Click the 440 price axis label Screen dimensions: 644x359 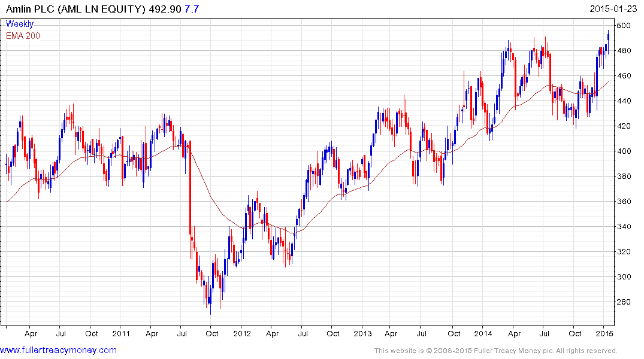624,101
